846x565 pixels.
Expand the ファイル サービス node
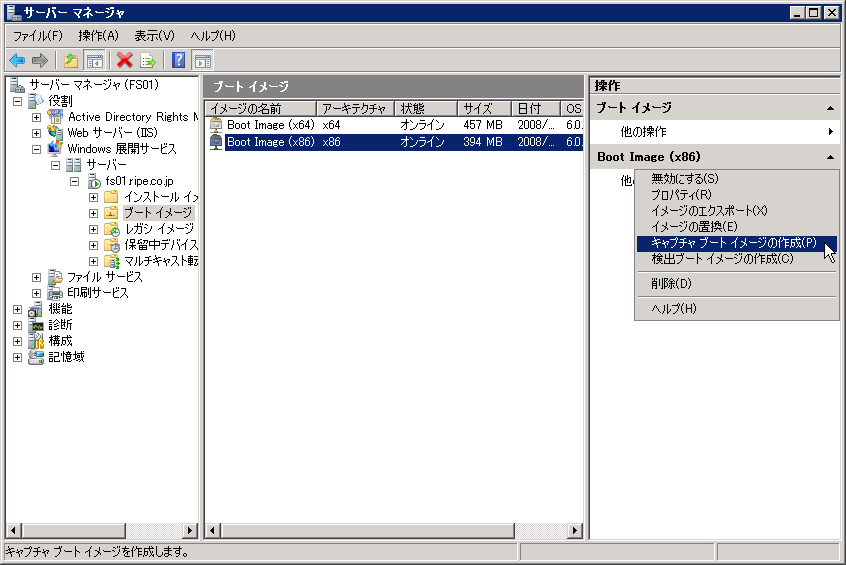[36, 277]
